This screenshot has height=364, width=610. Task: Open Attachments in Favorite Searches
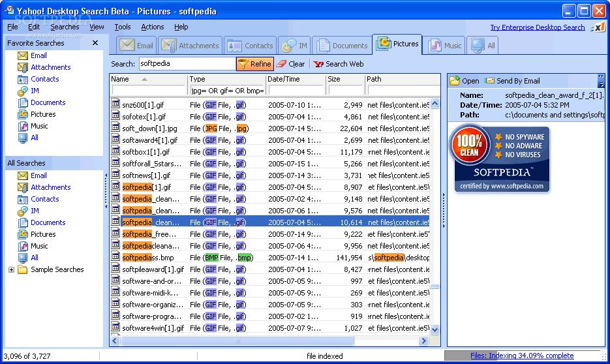point(51,67)
